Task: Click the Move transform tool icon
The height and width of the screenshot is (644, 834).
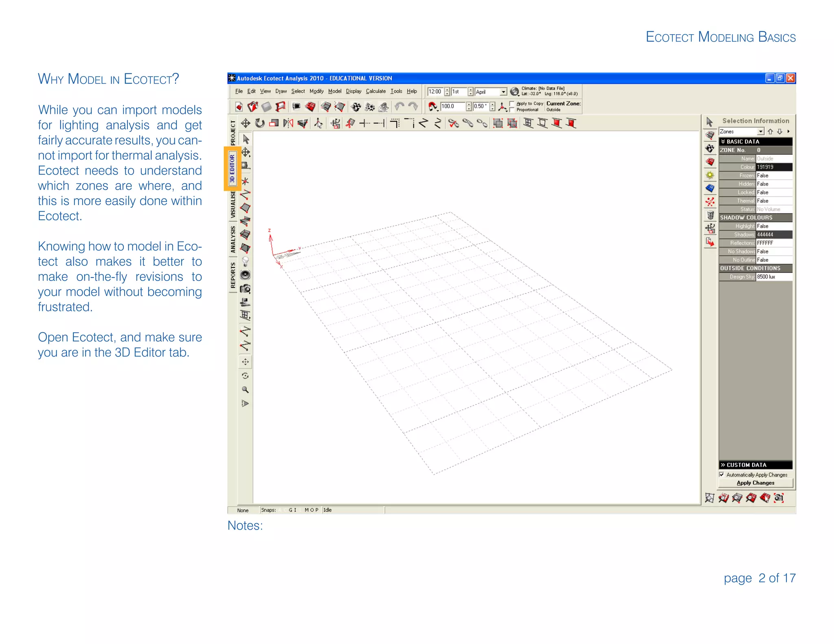Action: coord(246,123)
